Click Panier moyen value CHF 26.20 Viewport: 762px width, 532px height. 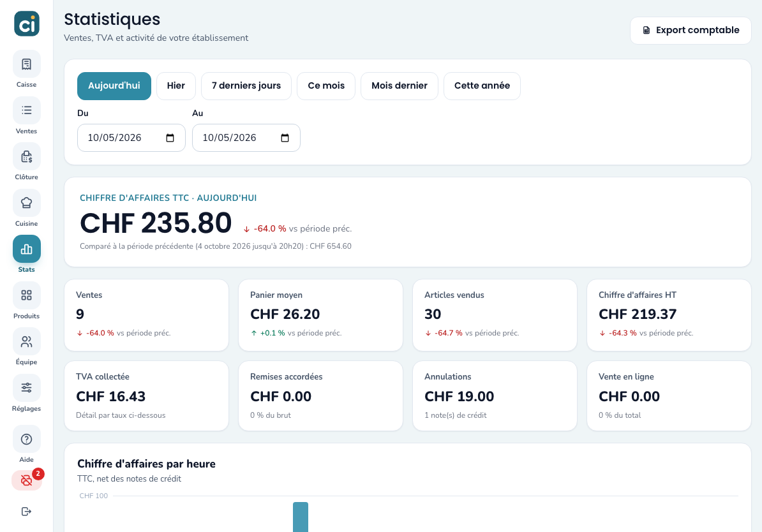285,314
